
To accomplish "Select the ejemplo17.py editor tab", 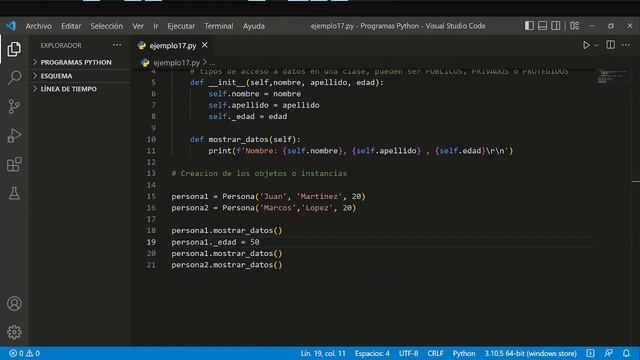I will tap(173, 45).
